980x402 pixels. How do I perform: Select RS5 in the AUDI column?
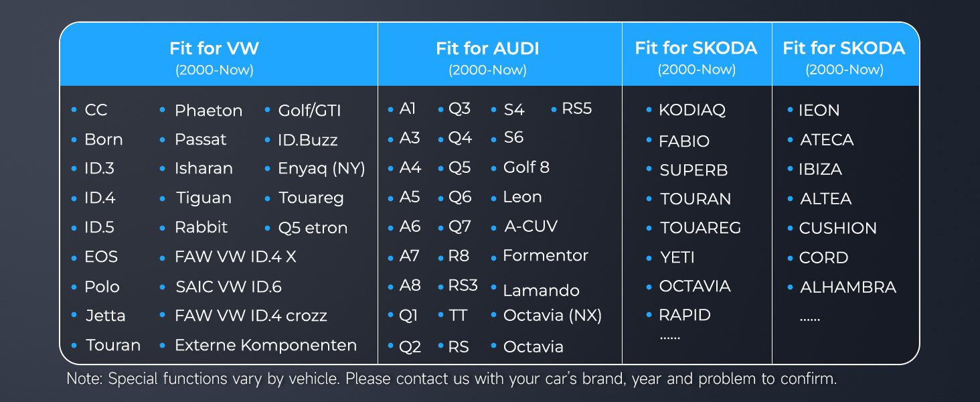pyautogui.click(x=576, y=109)
